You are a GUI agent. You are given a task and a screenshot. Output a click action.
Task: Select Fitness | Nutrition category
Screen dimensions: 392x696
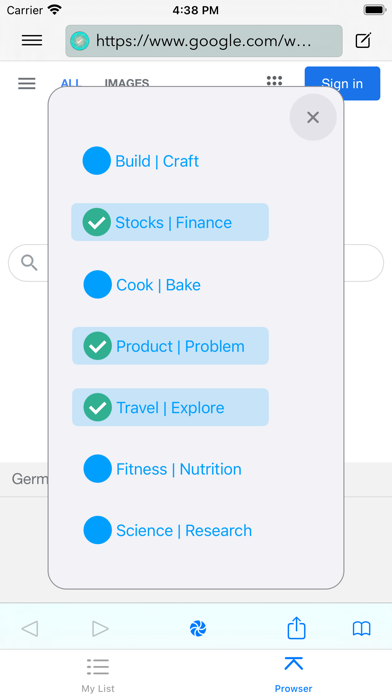[x=162, y=469]
